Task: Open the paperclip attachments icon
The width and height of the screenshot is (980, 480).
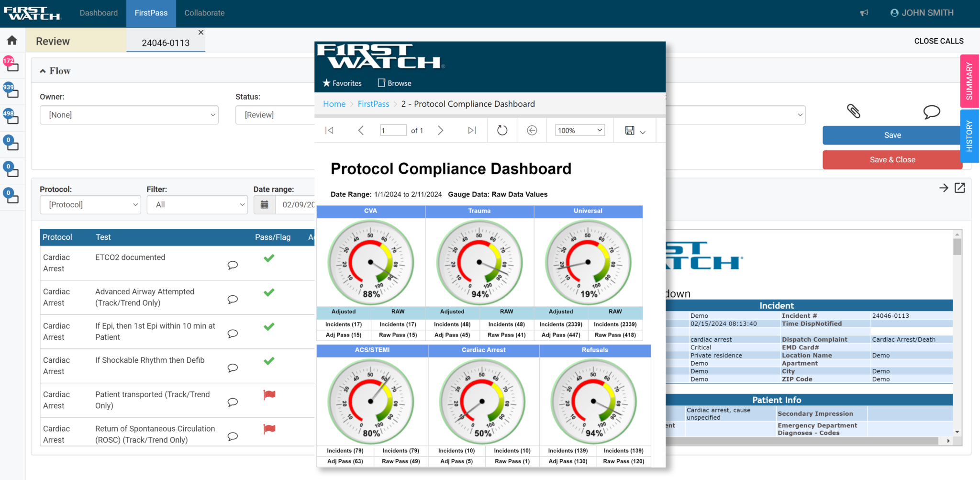Action: (x=853, y=111)
